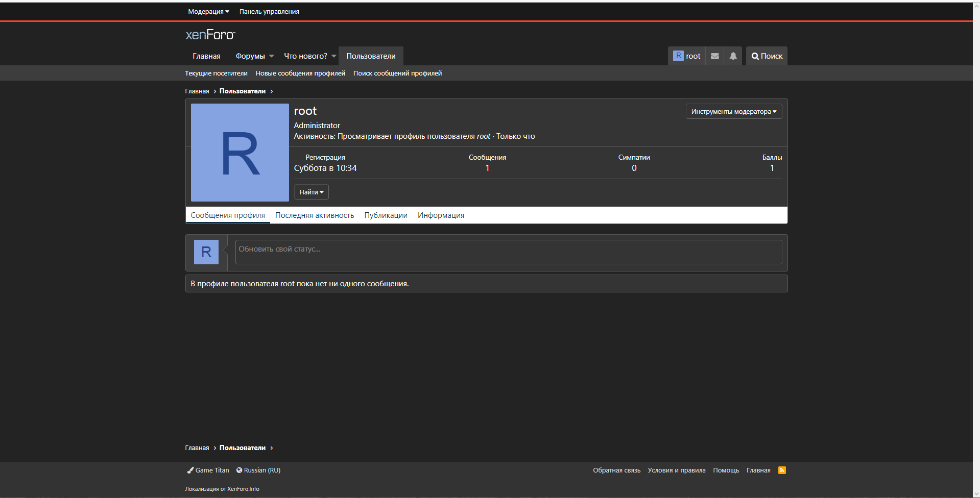Open the private messages envelope icon
Viewport: 980px width, 498px height.
[714, 56]
